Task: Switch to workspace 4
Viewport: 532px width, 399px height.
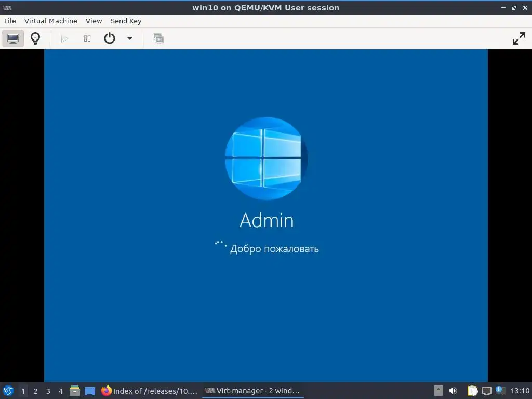Action: 61,391
